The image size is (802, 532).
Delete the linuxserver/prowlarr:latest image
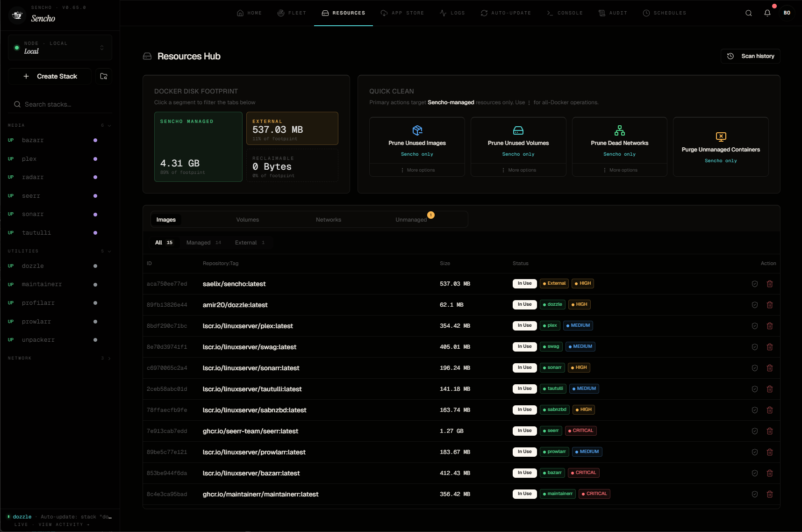point(770,452)
